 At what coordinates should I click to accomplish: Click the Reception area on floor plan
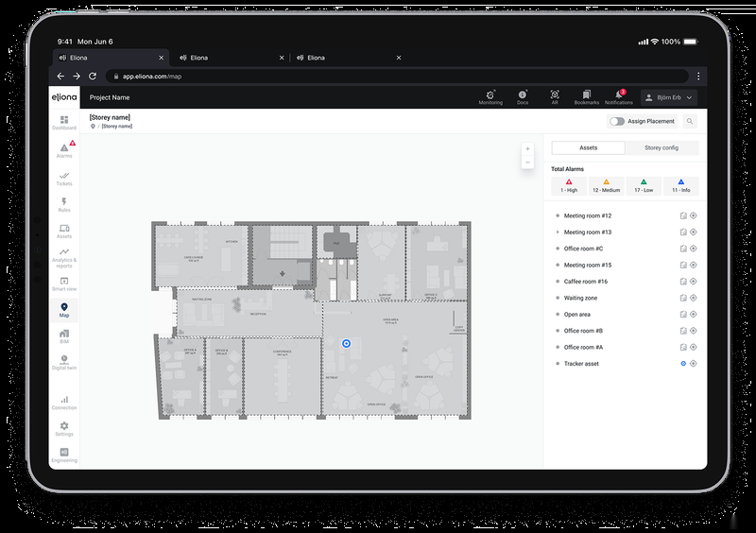click(258, 314)
